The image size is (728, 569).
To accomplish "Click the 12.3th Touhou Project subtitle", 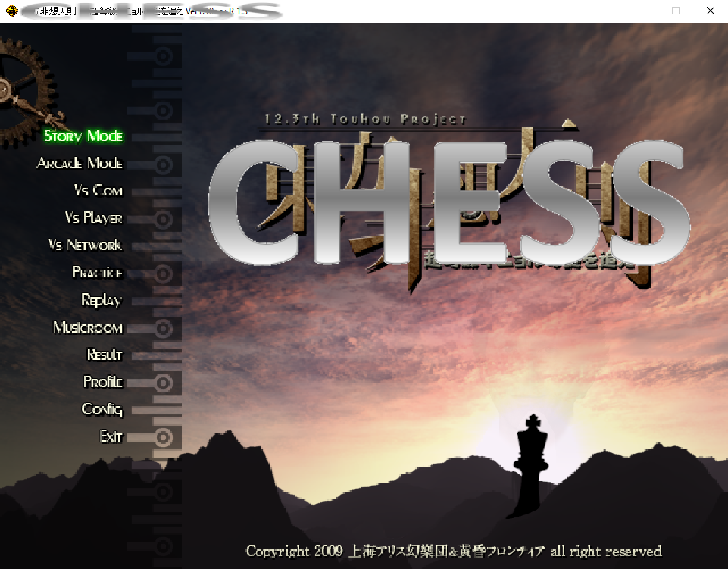I will coord(365,120).
